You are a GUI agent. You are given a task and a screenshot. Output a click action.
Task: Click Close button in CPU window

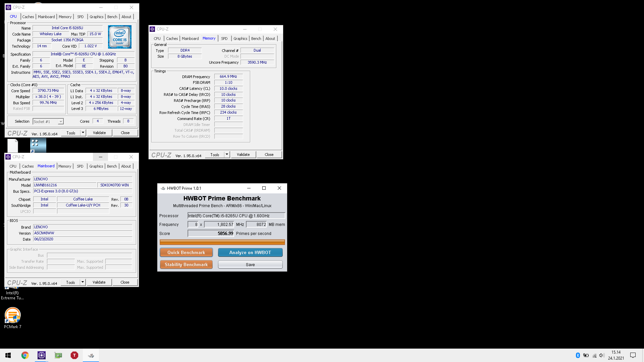(125, 133)
